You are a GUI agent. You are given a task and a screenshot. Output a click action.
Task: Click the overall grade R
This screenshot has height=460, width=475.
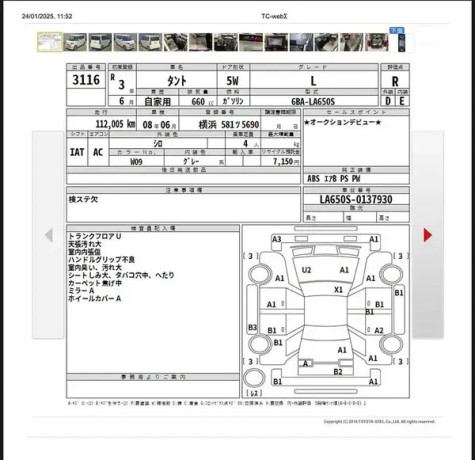point(395,81)
